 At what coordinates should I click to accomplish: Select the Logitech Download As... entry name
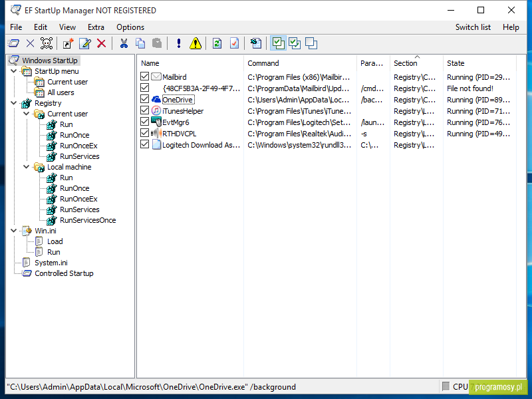pyautogui.click(x=201, y=145)
